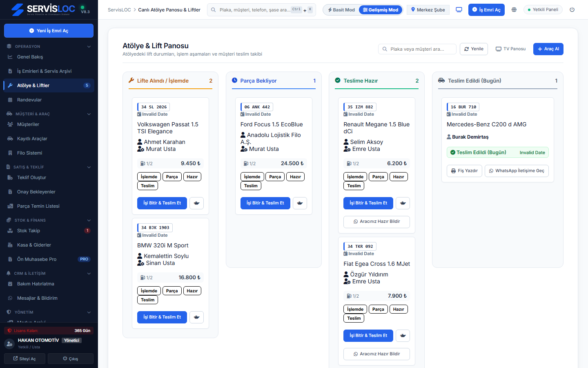Click the icon button beside 34 SL 2026's İşi Bitir
Screen dimensions: 588x368
tap(197, 203)
